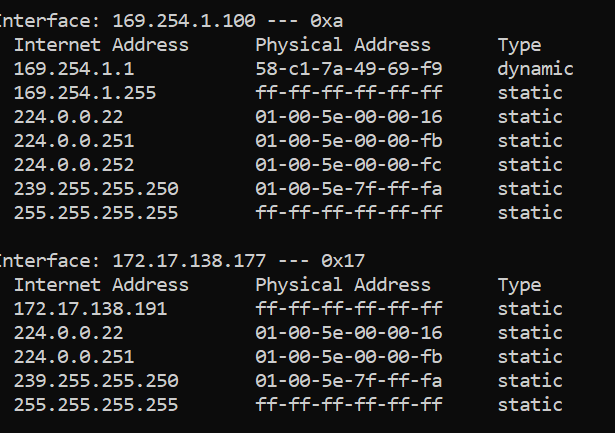Screen dimensions: 615x433
Task: Click the Internet Address header of the second table
Action: (x=101, y=285)
